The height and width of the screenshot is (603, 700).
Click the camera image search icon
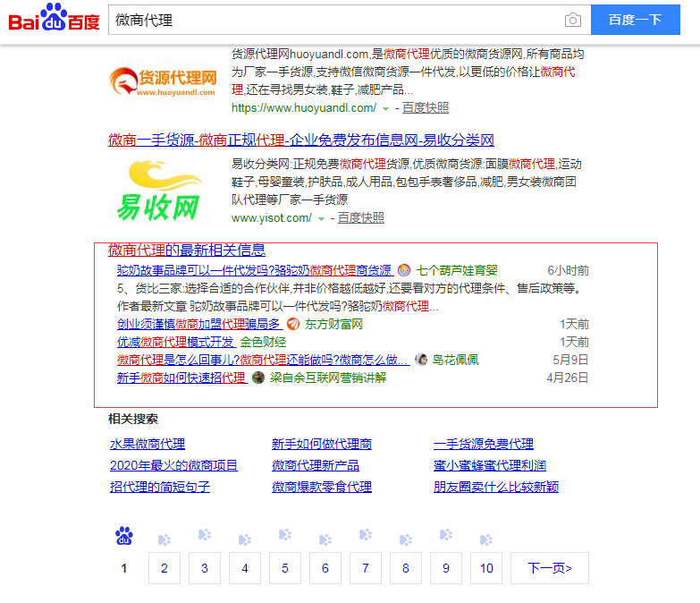(572, 20)
